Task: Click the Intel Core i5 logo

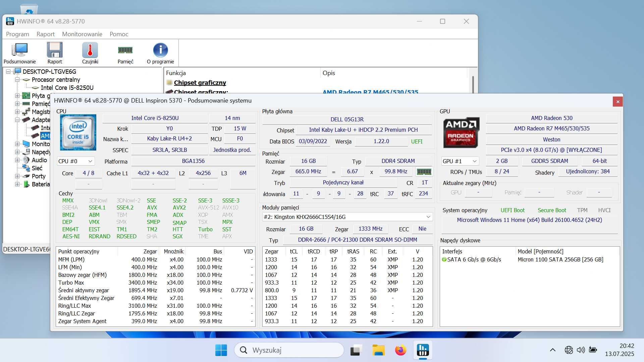Action: (78, 132)
